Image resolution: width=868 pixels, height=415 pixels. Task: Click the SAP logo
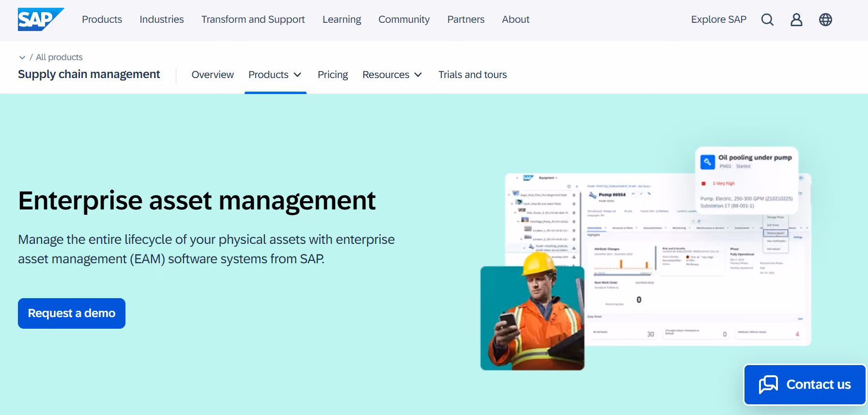41,19
